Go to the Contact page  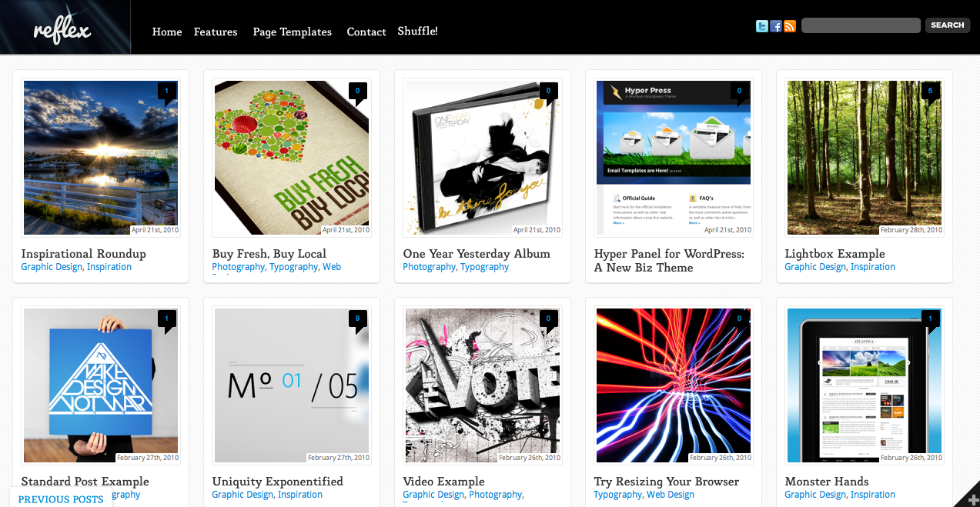tap(366, 32)
